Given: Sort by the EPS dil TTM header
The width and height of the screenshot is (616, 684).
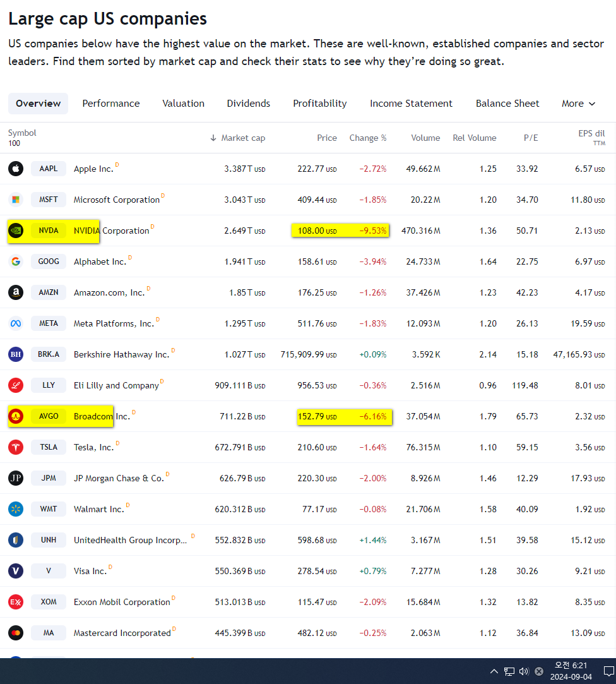Looking at the screenshot, I should (x=591, y=138).
